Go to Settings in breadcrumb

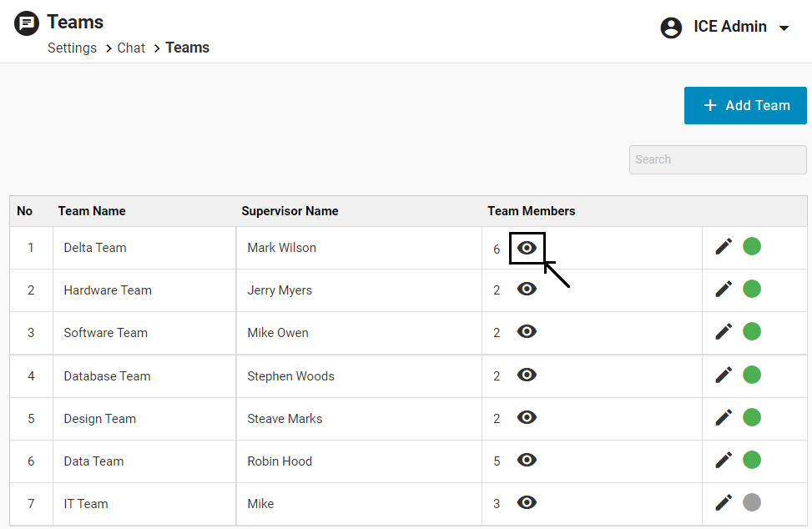coord(72,48)
